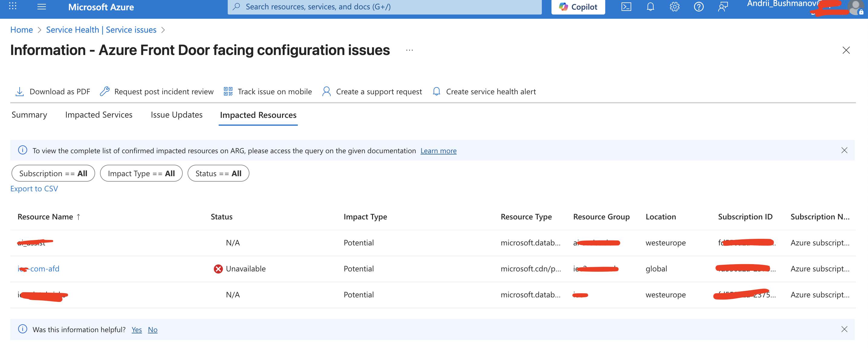This screenshot has height=353, width=868.
Task: Click the Copilot button
Action: 578,7
